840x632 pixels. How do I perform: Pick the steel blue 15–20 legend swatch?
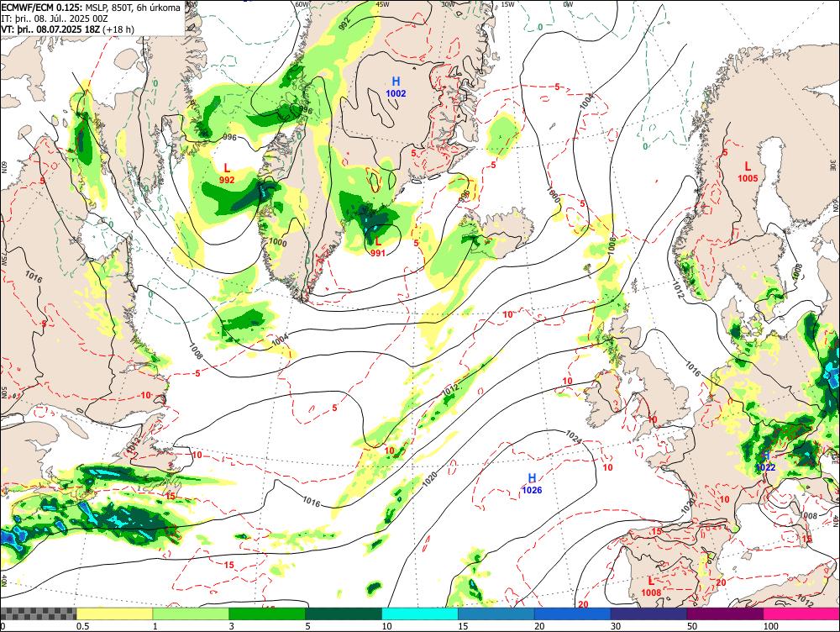(x=496, y=614)
